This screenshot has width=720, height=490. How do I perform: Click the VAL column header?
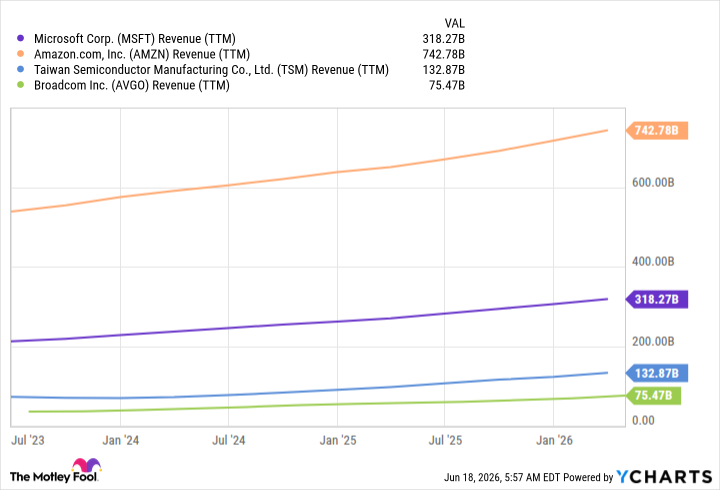pyautogui.click(x=454, y=23)
